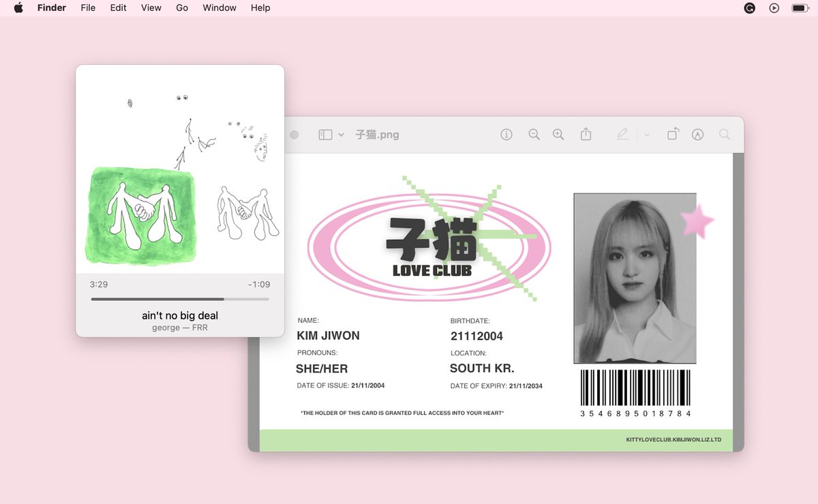Zoom out of the image in Preview
The height and width of the screenshot is (504, 818).
[x=534, y=135]
